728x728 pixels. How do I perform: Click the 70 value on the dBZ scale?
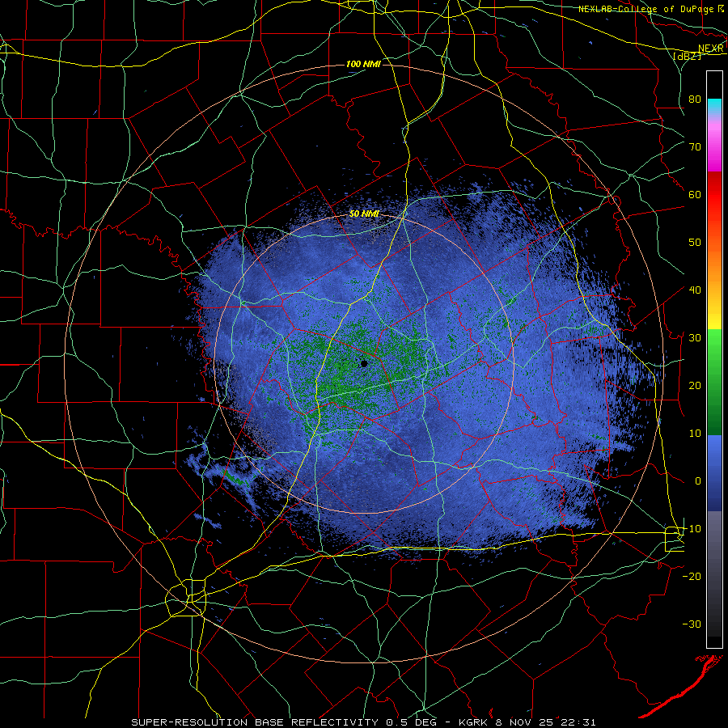click(x=695, y=146)
